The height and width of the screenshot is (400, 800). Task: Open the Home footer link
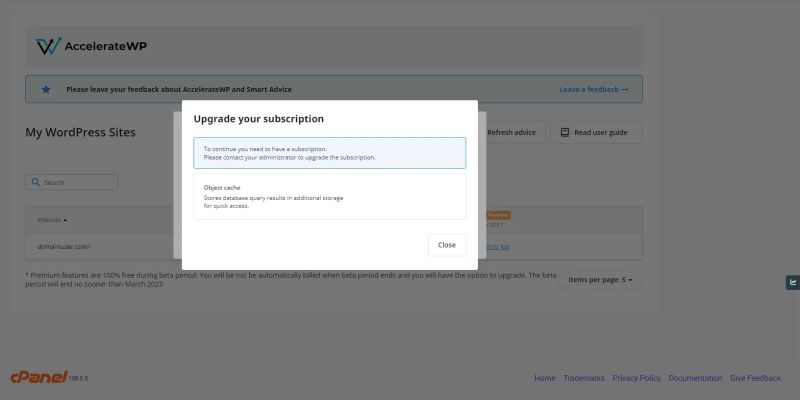click(544, 378)
